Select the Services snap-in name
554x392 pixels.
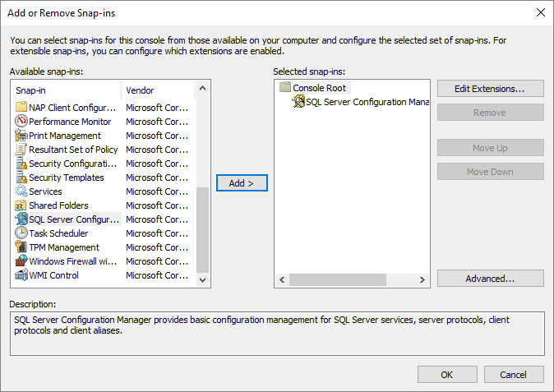click(x=45, y=191)
